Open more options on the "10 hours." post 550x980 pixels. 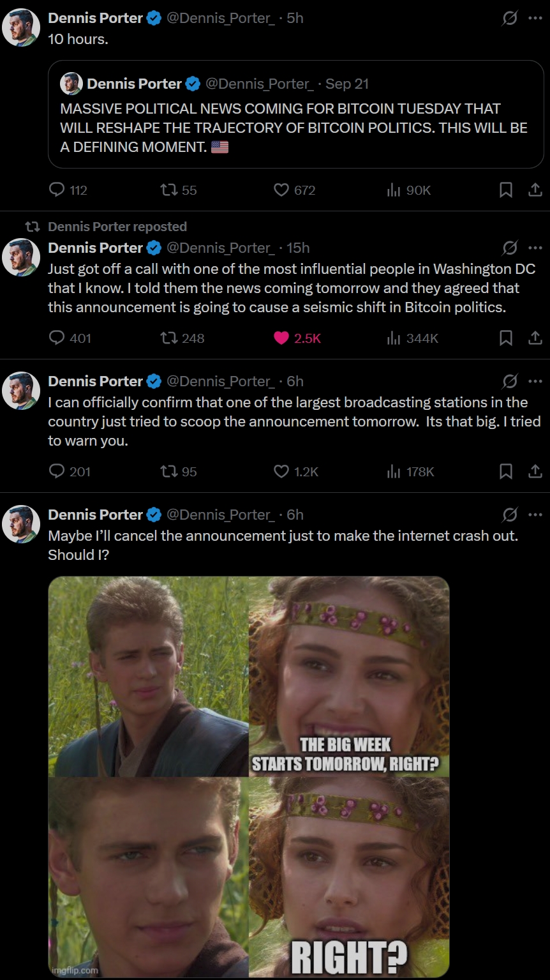[535, 19]
